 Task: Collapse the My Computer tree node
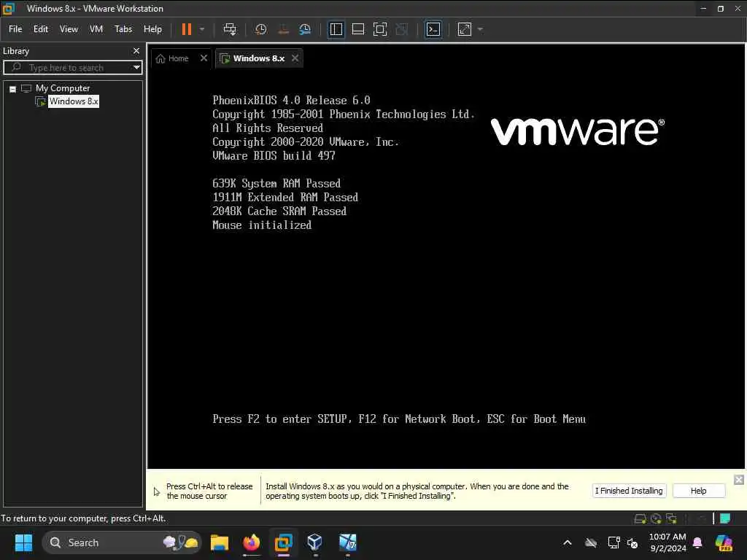pyautogui.click(x=13, y=89)
